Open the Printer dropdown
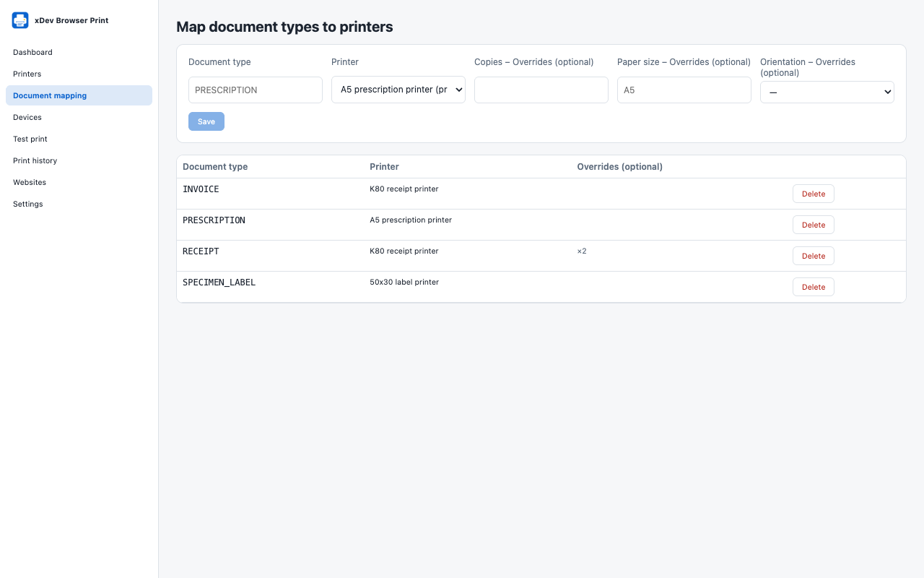Screen dimensions: 924x578 (398, 90)
